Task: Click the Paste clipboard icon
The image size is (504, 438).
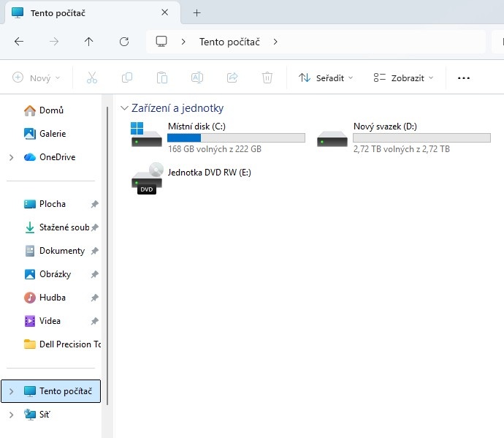Action: coord(162,78)
